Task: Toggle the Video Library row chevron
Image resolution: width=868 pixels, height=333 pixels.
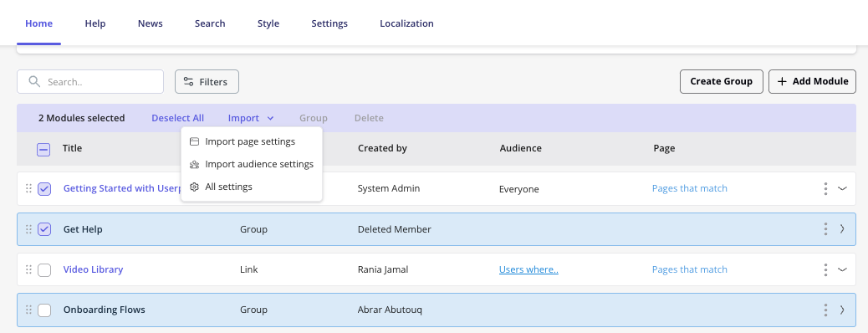Action: [x=842, y=269]
